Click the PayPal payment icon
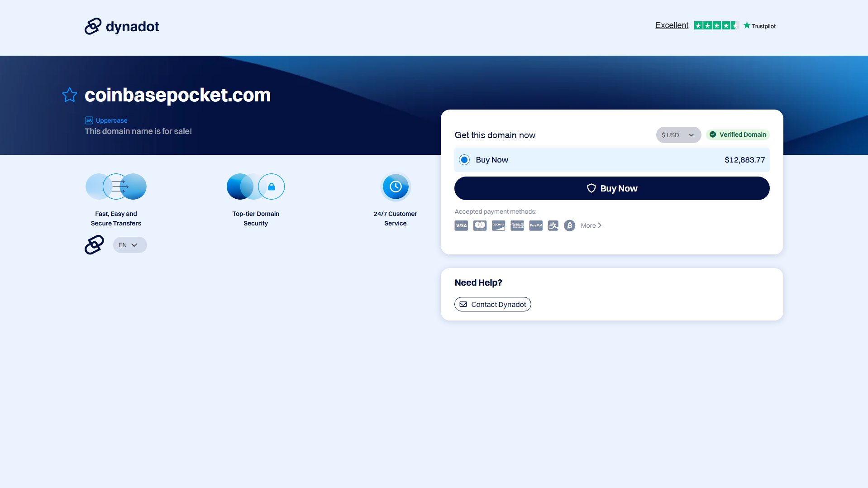 point(536,225)
